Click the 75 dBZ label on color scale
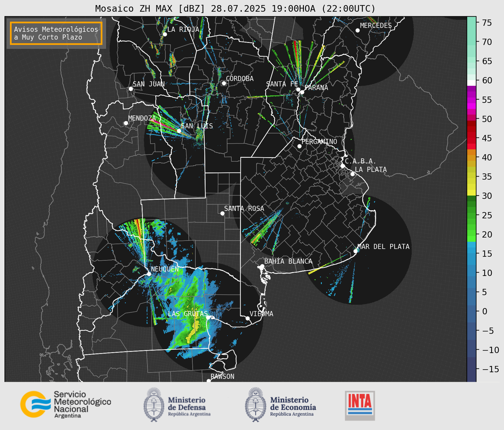The height and width of the screenshot is (430, 504). 487,23
